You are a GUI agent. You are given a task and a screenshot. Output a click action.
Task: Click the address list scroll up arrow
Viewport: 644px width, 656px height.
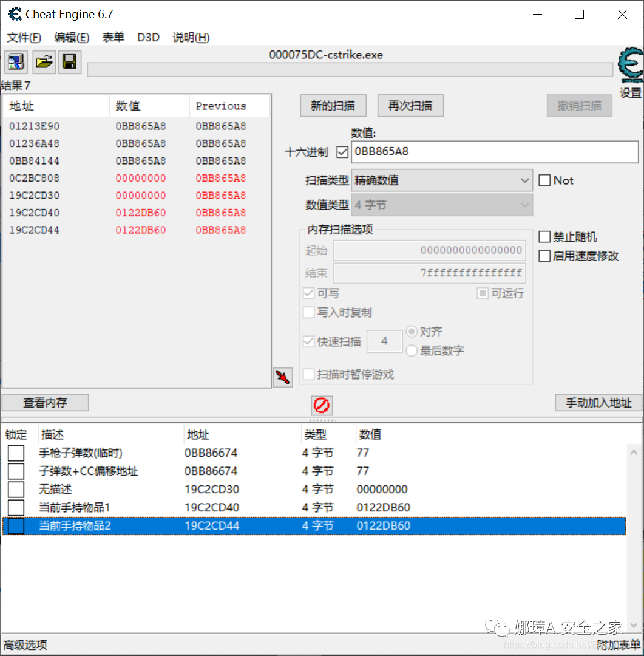click(634, 453)
